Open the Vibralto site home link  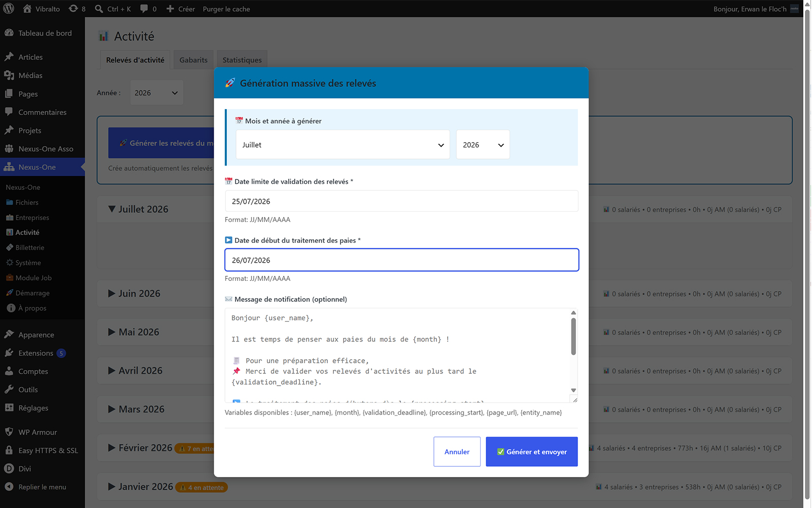coord(42,9)
